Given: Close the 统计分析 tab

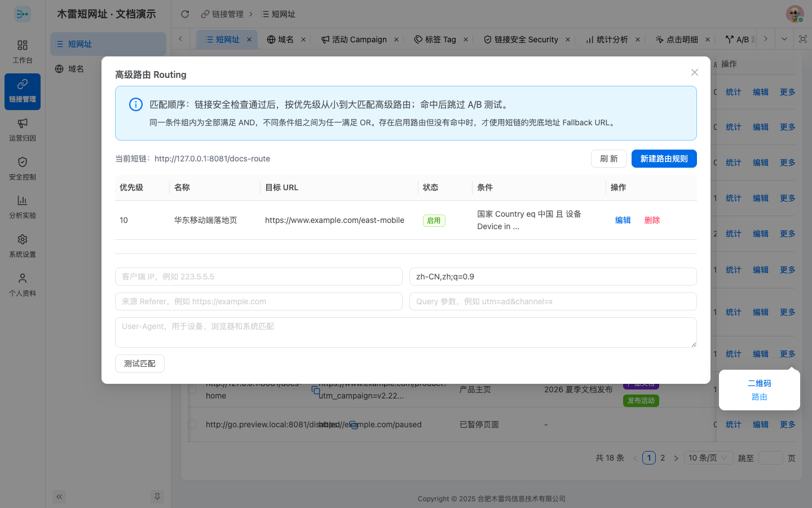Looking at the screenshot, I should (x=638, y=40).
